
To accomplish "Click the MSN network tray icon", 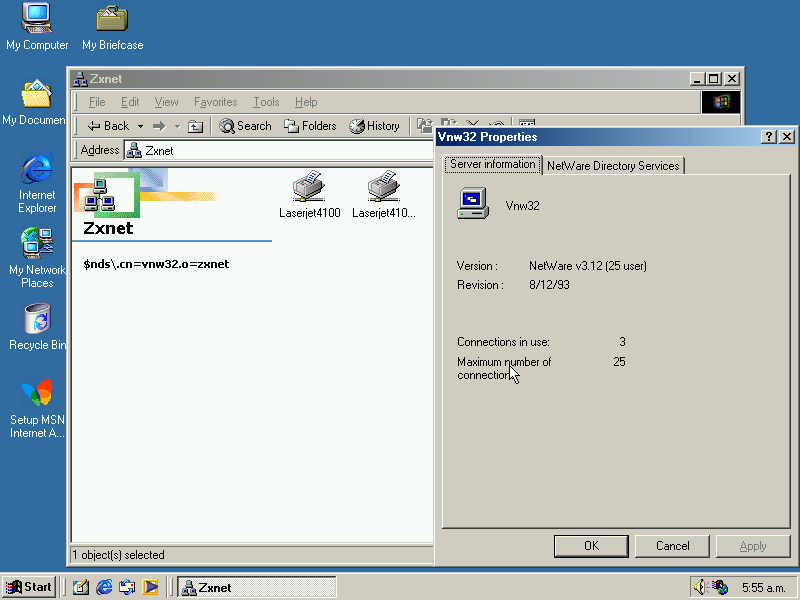I will [720, 587].
